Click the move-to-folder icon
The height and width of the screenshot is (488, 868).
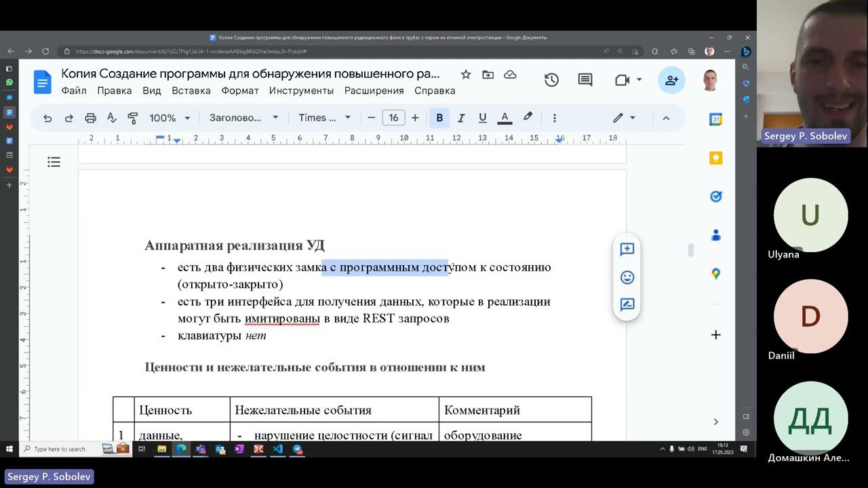(488, 75)
